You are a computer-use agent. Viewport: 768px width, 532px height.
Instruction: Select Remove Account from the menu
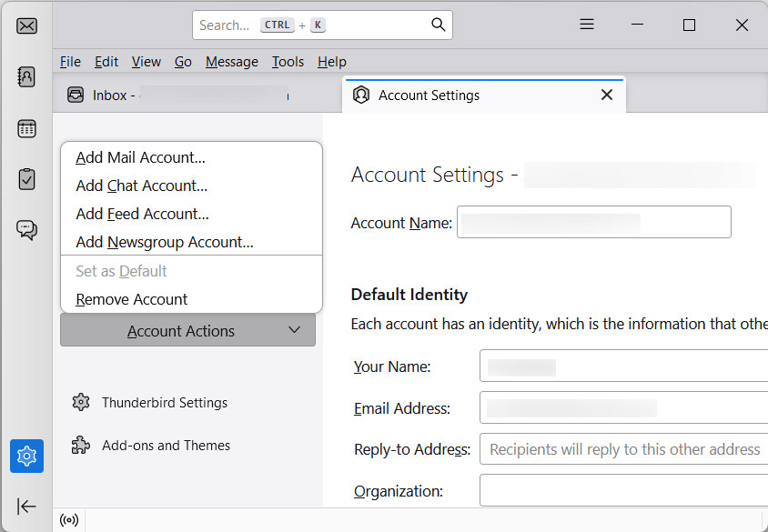(x=131, y=299)
